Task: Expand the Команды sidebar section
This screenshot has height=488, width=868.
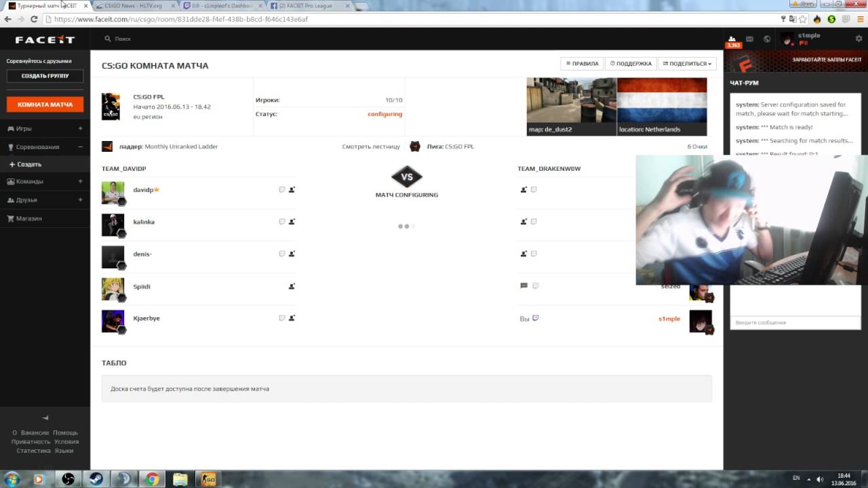Action: tap(80, 182)
